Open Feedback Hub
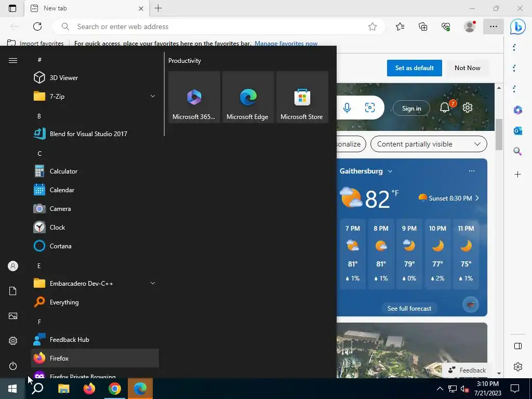Viewport: 532px width, 399px height. point(95,340)
